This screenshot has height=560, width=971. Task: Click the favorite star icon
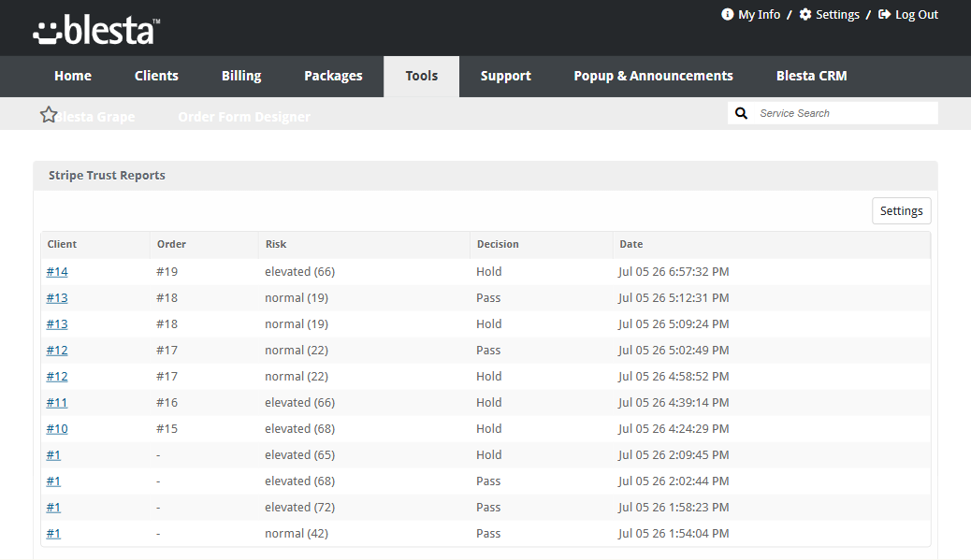(x=49, y=114)
